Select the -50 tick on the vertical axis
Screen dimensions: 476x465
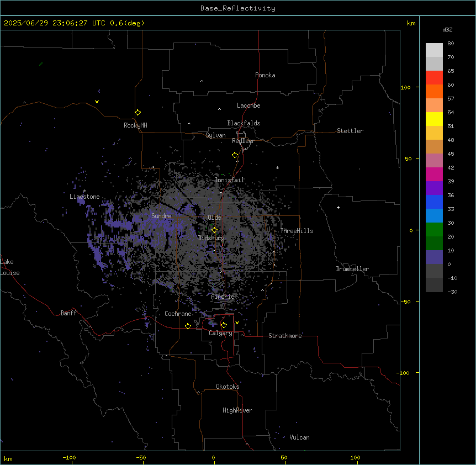click(x=405, y=302)
